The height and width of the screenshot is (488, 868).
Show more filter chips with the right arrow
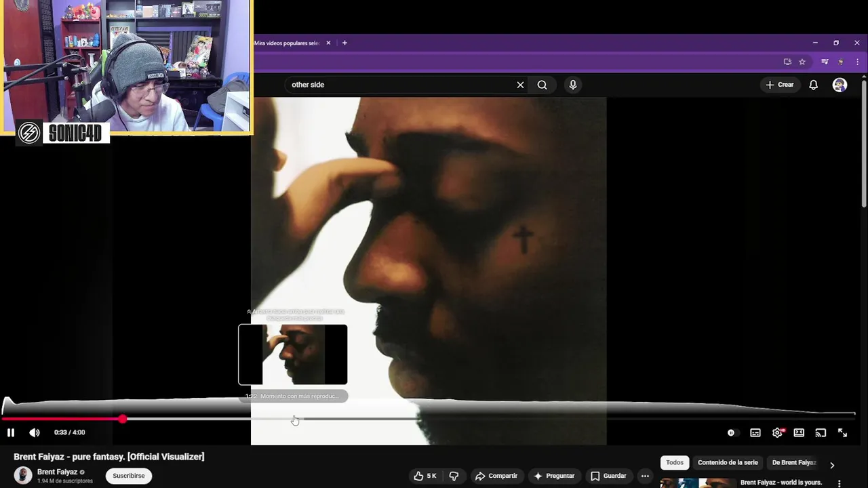click(x=832, y=465)
